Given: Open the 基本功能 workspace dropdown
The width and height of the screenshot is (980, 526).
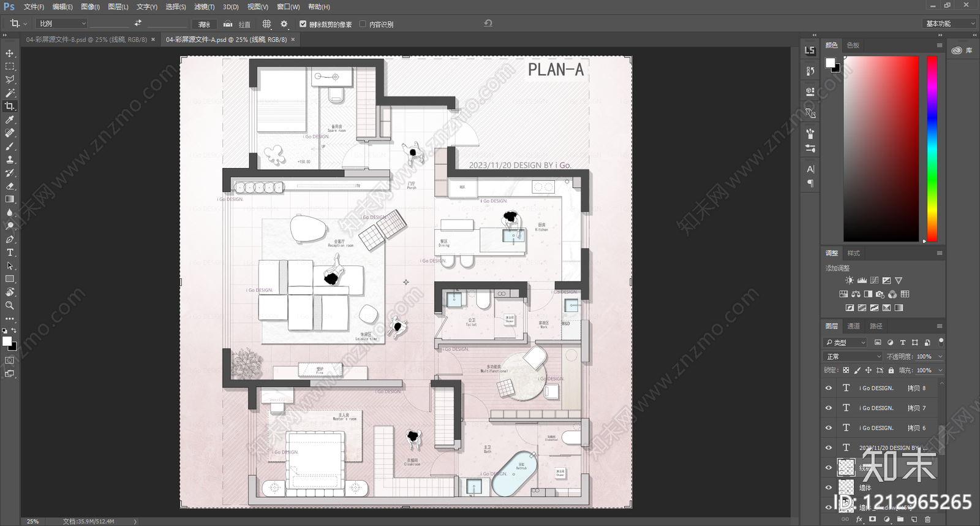Looking at the screenshot, I should pos(949,23).
